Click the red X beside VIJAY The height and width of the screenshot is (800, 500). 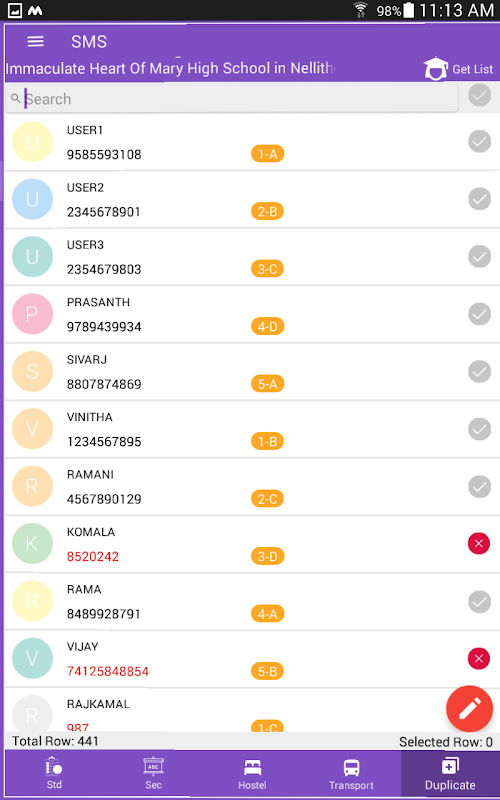point(479,659)
